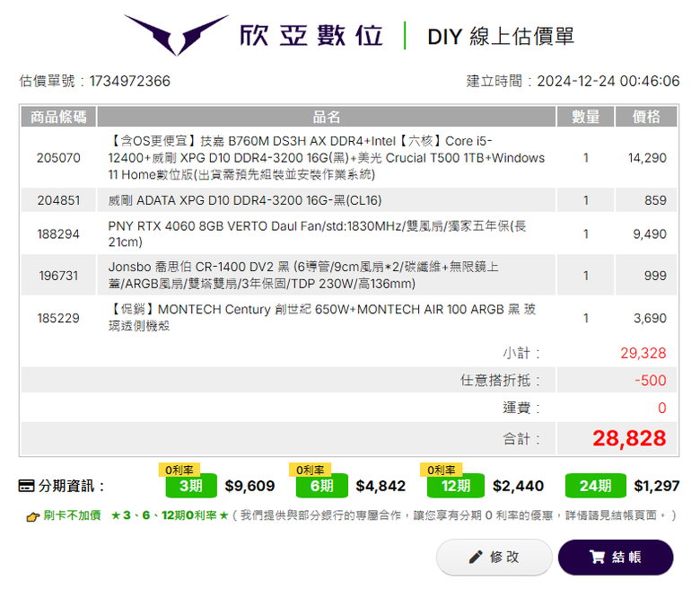Click the ★3、6、12期0利率★ green text
The image size is (700, 607).
click(170, 515)
